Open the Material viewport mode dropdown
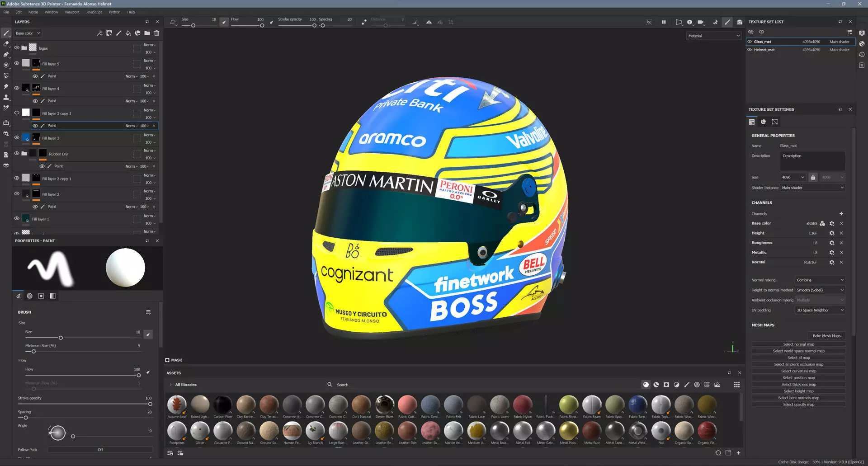Viewport: 868px width, 466px height. pos(714,36)
